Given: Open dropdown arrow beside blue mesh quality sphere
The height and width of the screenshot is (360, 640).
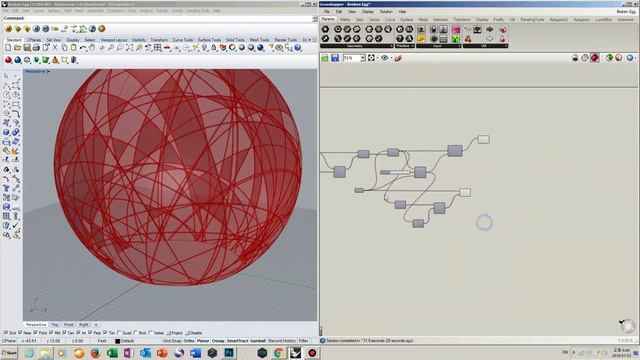Looking at the screenshot, I should (636, 58).
